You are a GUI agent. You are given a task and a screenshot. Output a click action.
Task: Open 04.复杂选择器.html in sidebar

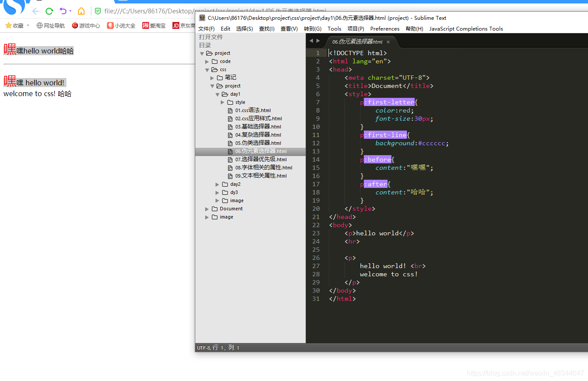pos(258,135)
